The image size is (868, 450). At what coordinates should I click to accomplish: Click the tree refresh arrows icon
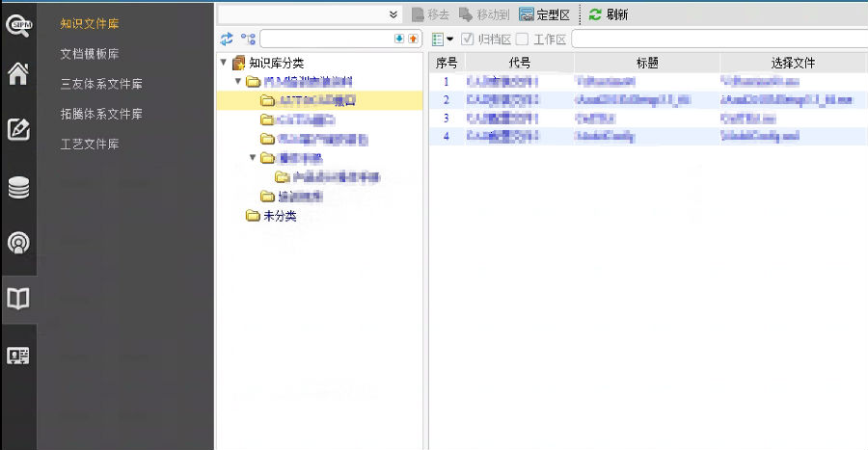(x=227, y=39)
